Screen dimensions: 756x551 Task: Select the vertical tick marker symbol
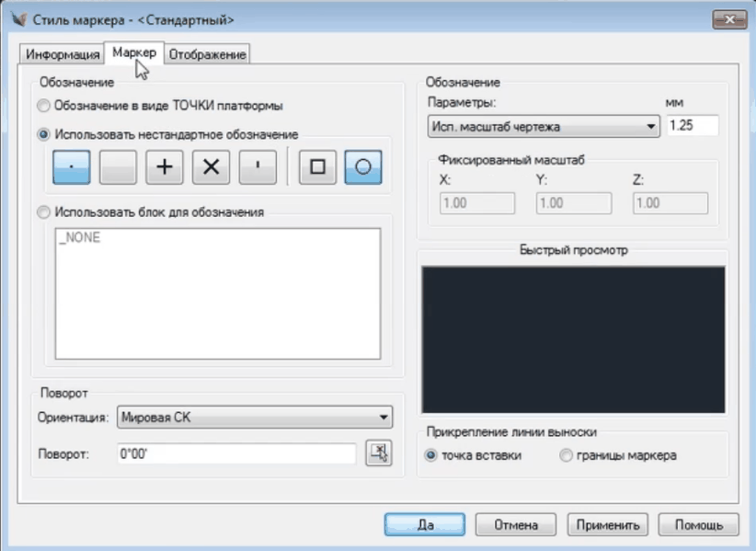click(258, 167)
